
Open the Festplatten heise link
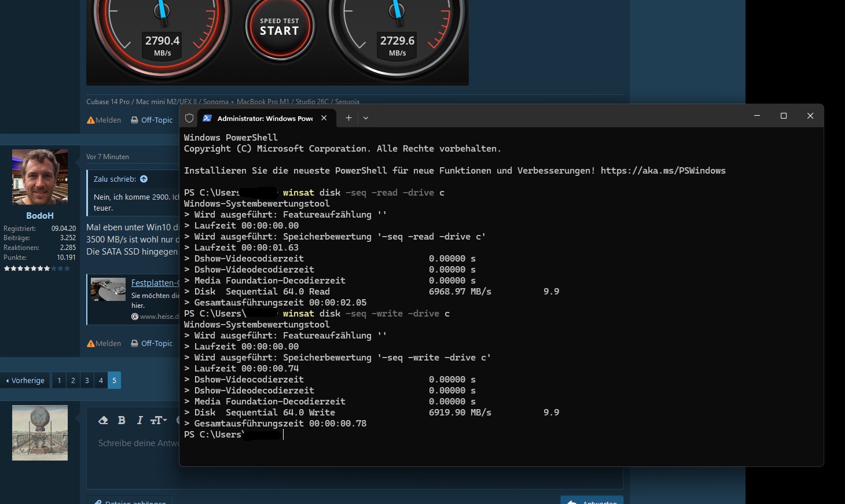click(x=155, y=283)
